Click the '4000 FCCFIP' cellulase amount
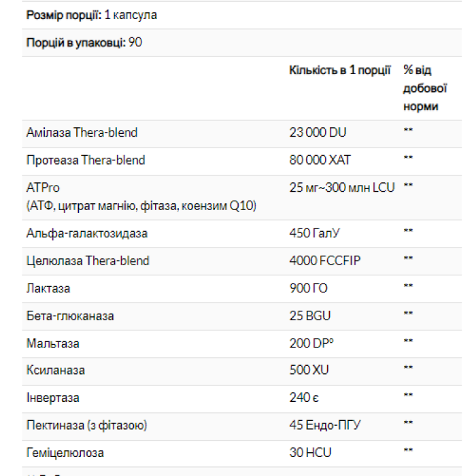This screenshot has height=476, width=476. coord(324,260)
